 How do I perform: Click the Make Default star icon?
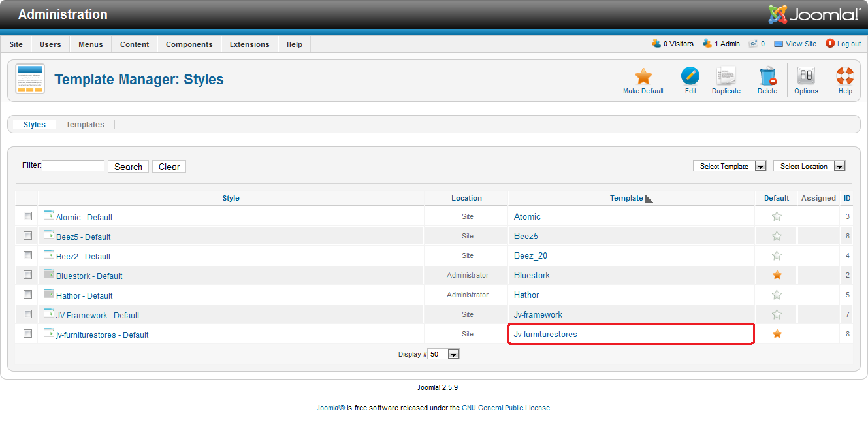pos(643,76)
